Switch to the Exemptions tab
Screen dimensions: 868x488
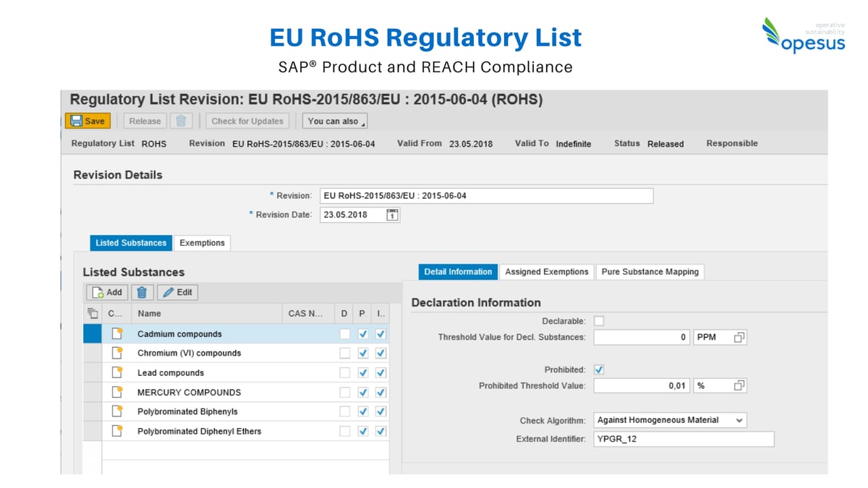202,243
